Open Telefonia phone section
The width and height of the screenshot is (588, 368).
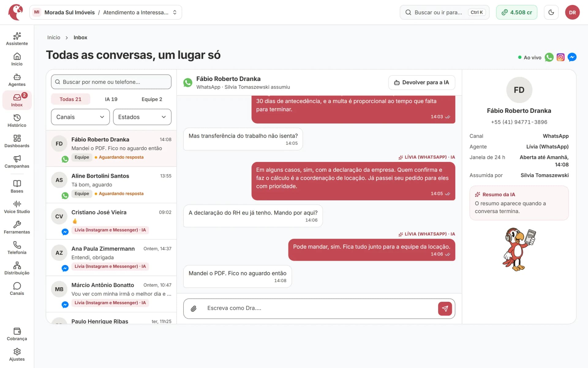17,248
